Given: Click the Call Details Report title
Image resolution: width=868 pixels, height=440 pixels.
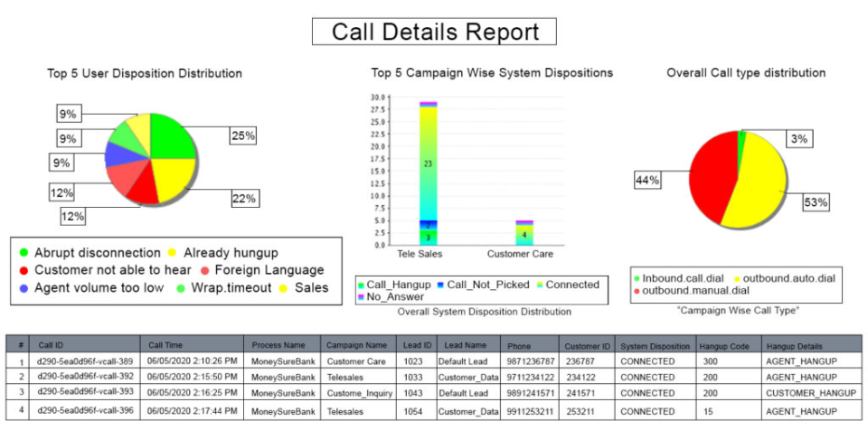Looking at the screenshot, I should 434,33.
